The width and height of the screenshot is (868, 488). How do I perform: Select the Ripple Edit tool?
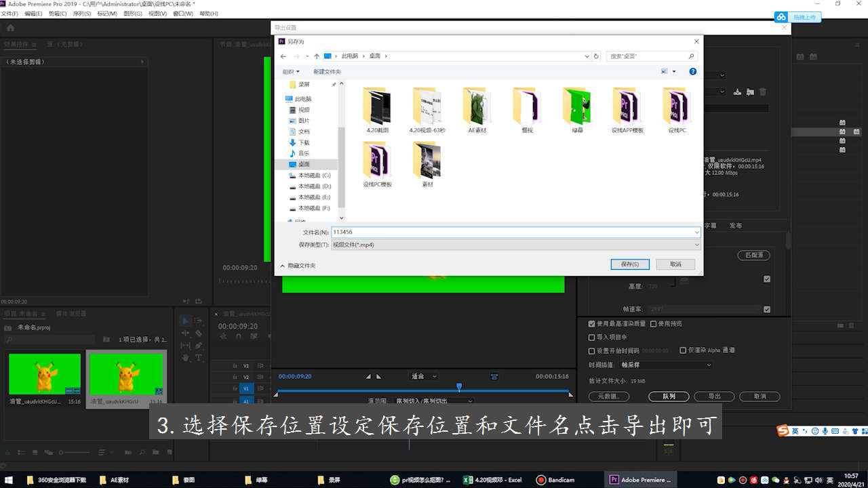pos(186,333)
